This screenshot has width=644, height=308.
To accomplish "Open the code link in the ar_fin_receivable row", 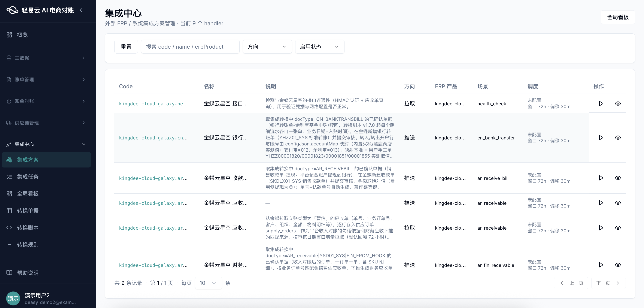I will [x=153, y=265].
